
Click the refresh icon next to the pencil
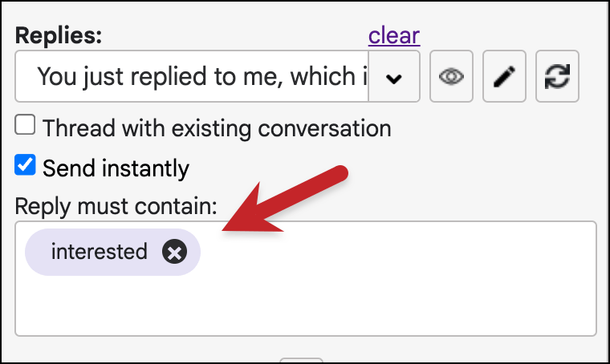(557, 76)
